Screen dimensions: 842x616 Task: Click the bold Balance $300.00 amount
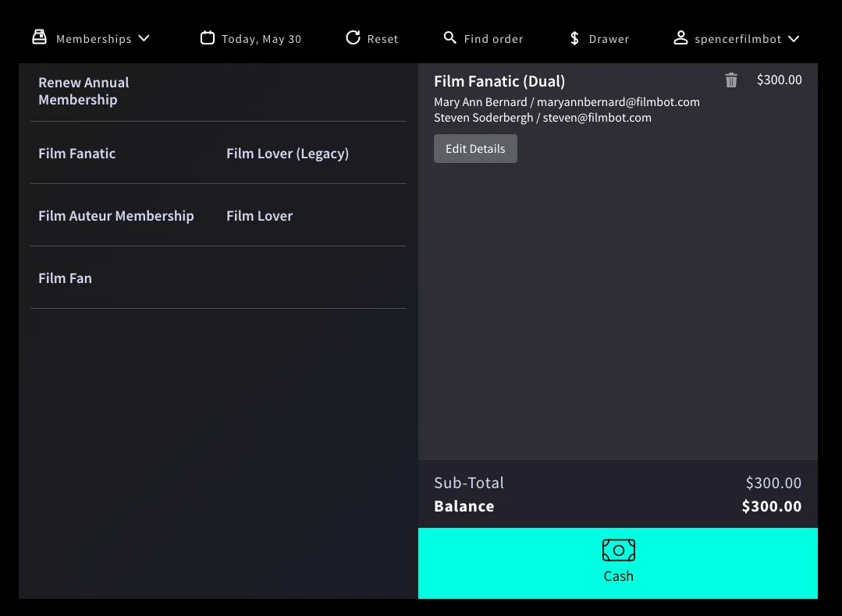(772, 506)
